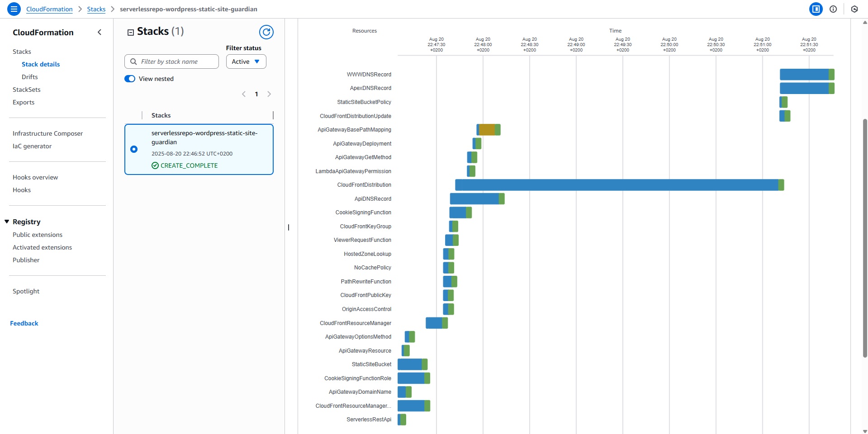Click the ApexDNSRecord timeline bar
This screenshot has height=434, width=868.
pos(807,88)
